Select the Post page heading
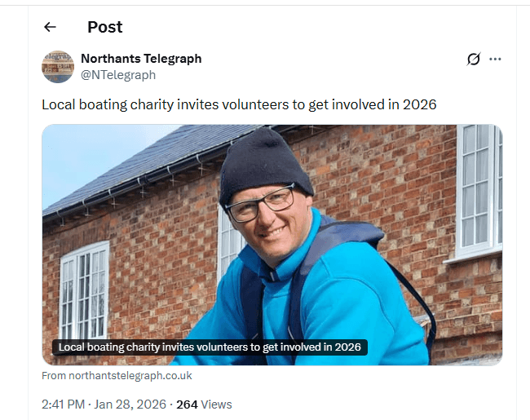 click(x=105, y=27)
